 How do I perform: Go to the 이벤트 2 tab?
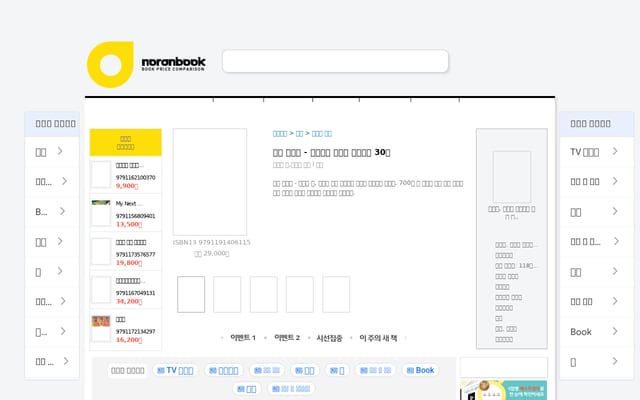point(287,338)
